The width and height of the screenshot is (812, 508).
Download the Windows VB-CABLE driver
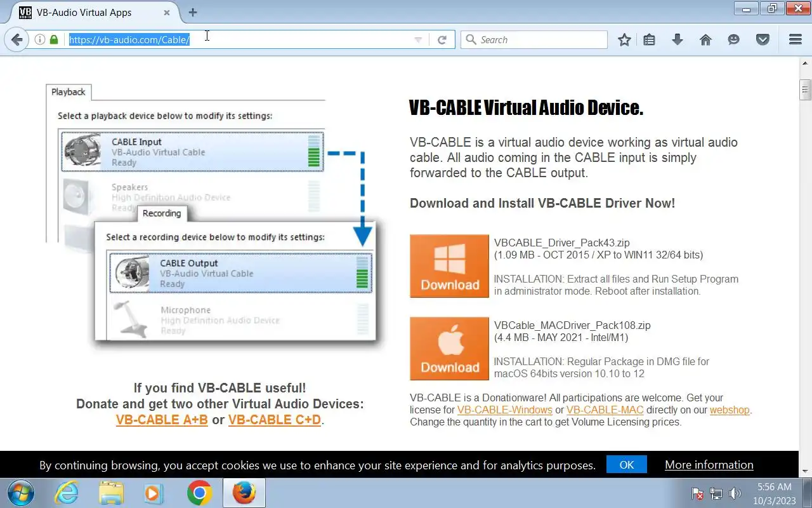[449, 266]
